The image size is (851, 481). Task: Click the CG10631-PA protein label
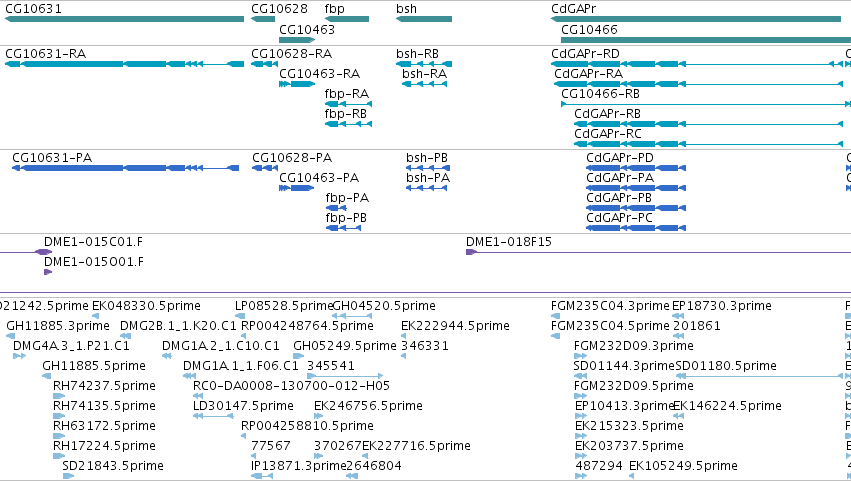tap(52, 158)
